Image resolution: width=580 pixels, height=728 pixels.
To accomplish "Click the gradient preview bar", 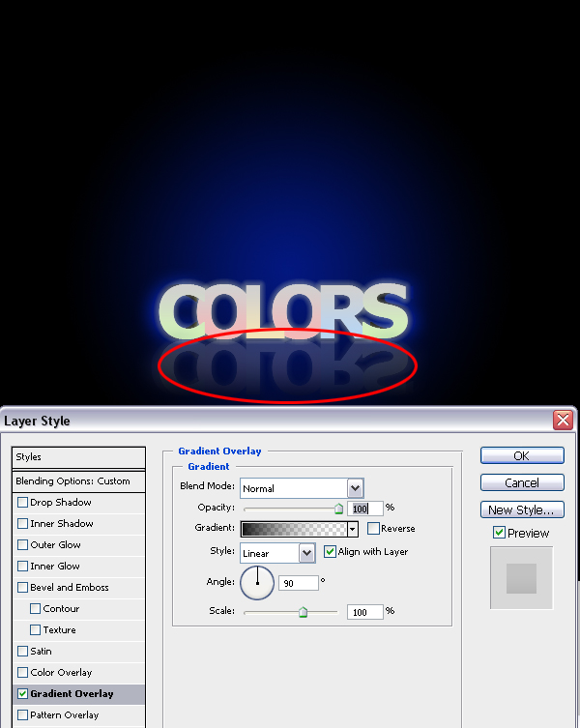I will click(x=294, y=529).
